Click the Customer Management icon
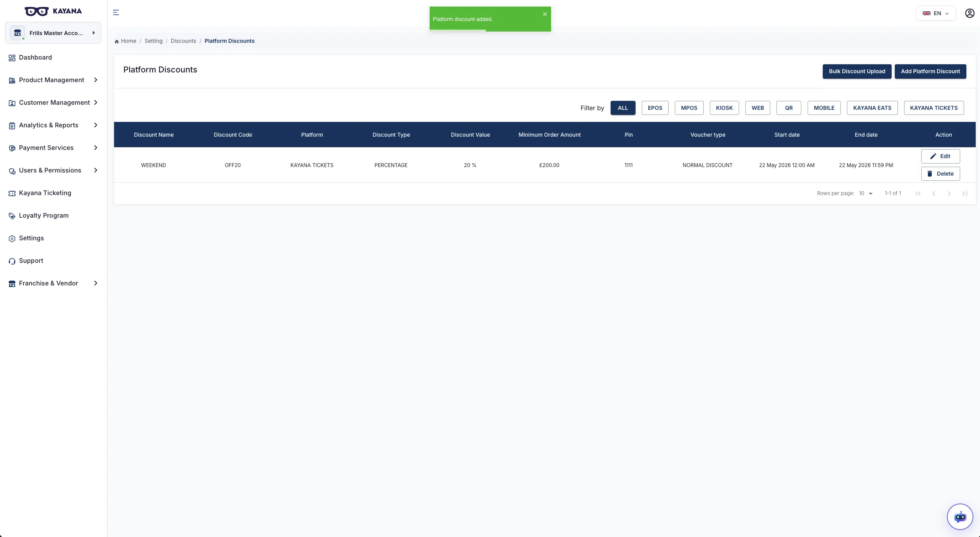Image resolution: width=980 pixels, height=537 pixels. point(12,103)
